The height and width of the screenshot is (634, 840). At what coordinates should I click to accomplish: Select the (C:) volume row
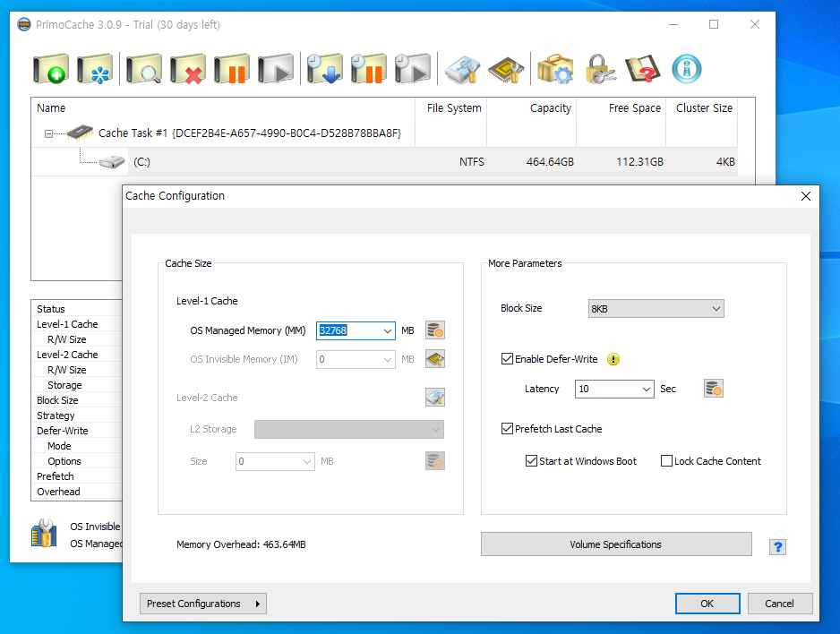coord(384,162)
